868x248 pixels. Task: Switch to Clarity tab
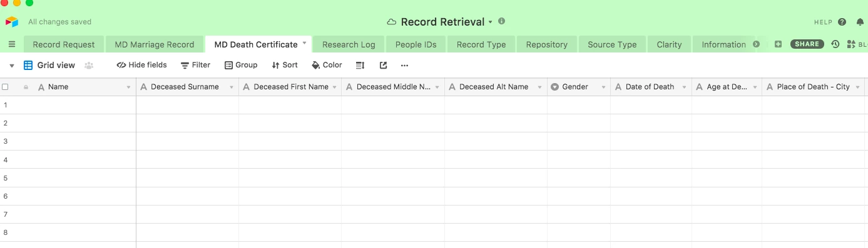click(x=669, y=44)
